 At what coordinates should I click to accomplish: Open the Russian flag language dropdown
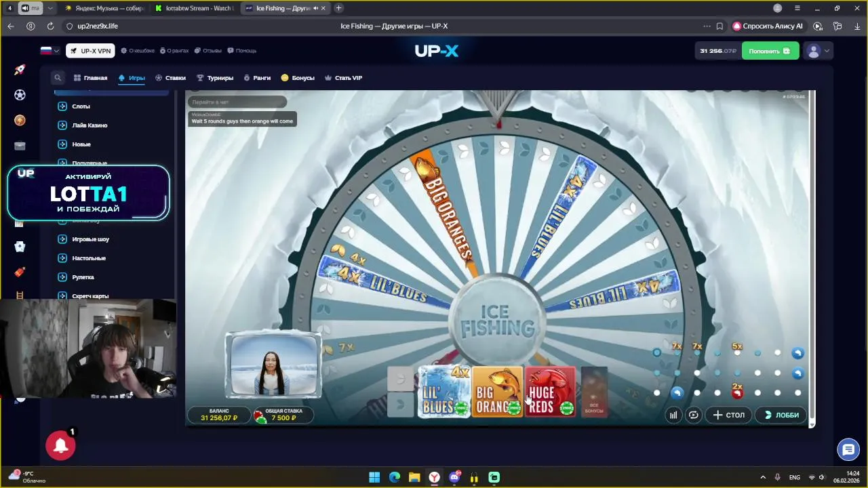[x=50, y=51]
